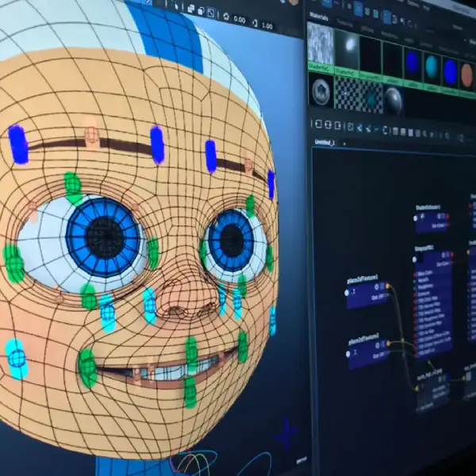Click the bracket-shaped icon in graph toolbar
The width and height of the screenshot is (476, 476).
pos(385,131)
